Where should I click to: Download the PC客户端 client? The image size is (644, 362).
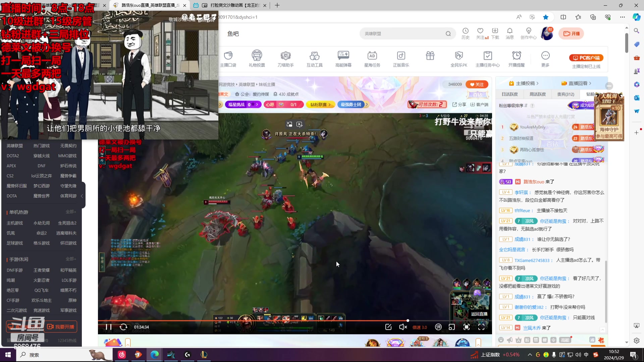click(x=586, y=58)
